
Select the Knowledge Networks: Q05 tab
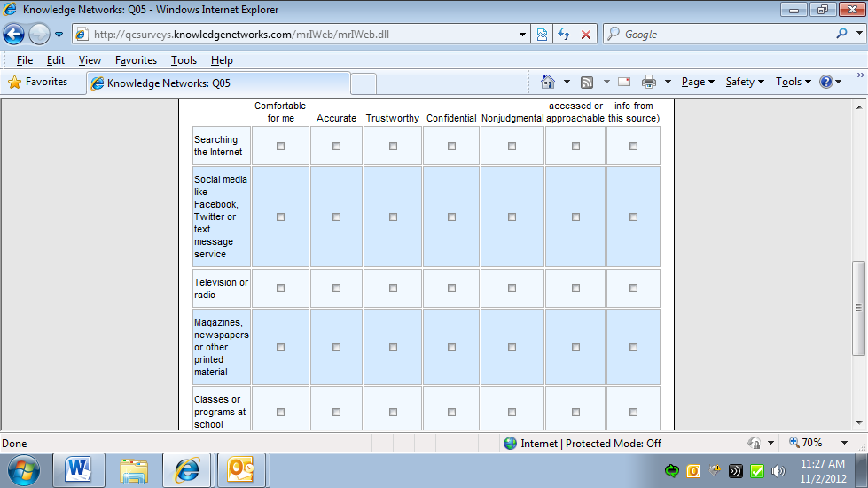(219, 83)
